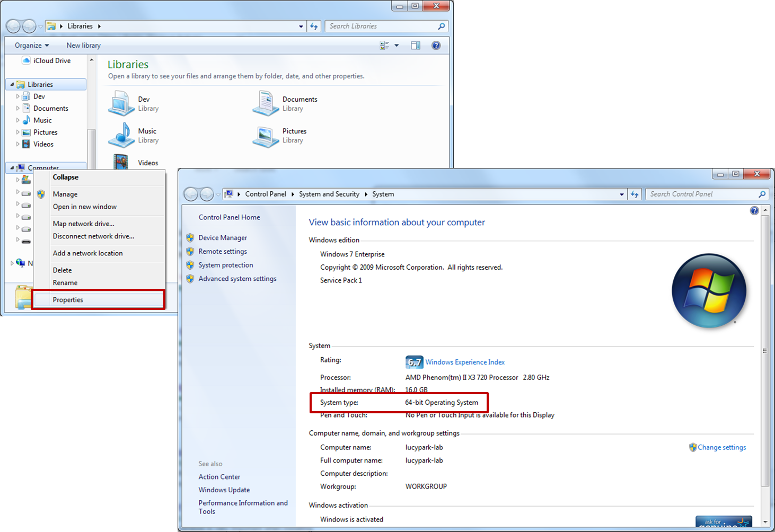
Task: Click the Help icon in Libraries toolbar
Action: (x=436, y=46)
